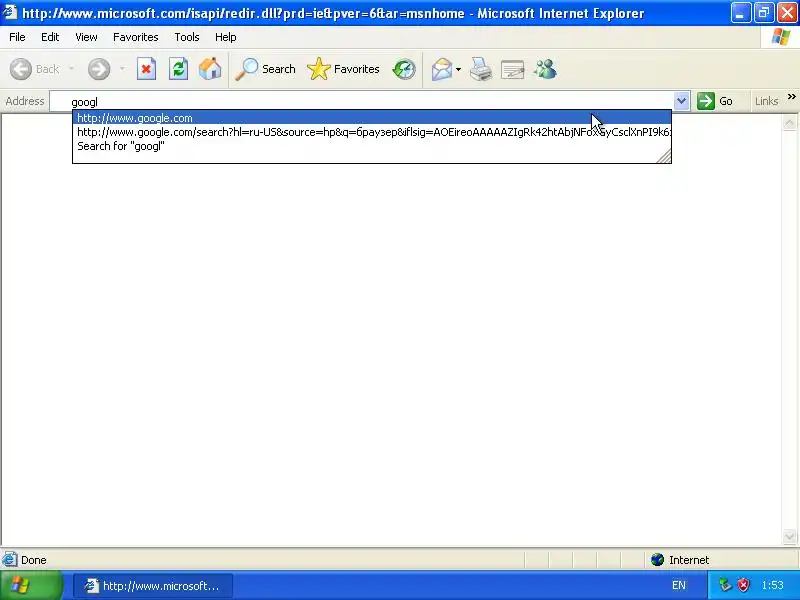Screen dimensions: 800x600
Task: Click the Done status text
Action: click(34, 560)
